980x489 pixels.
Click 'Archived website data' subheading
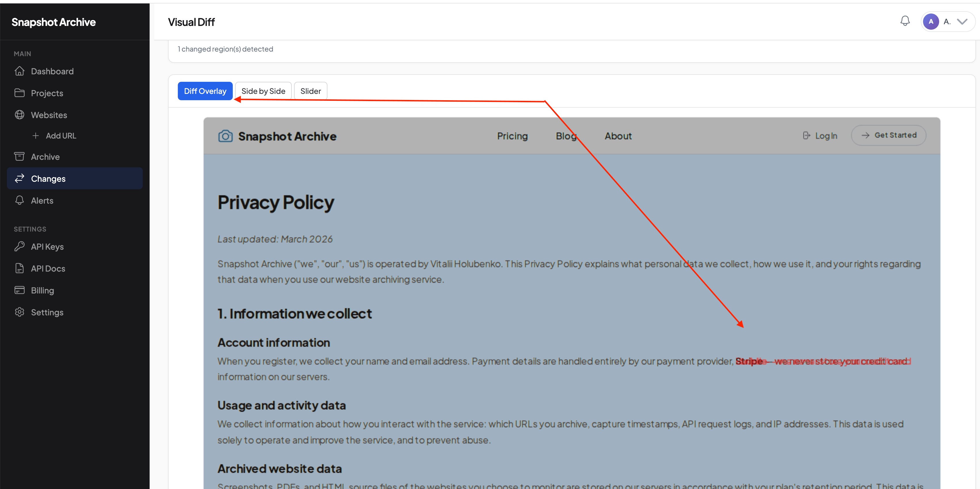[x=280, y=469]
